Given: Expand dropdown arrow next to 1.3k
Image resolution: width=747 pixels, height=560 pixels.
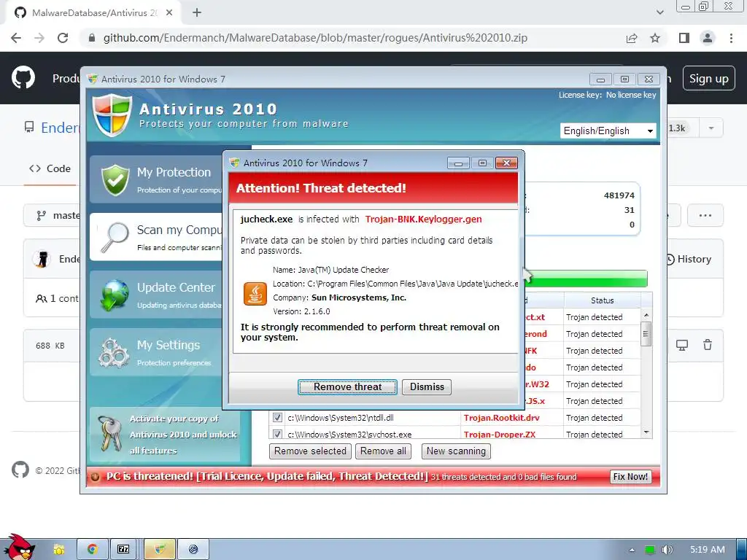Looking at the screenshot, I should coord(711,128).
